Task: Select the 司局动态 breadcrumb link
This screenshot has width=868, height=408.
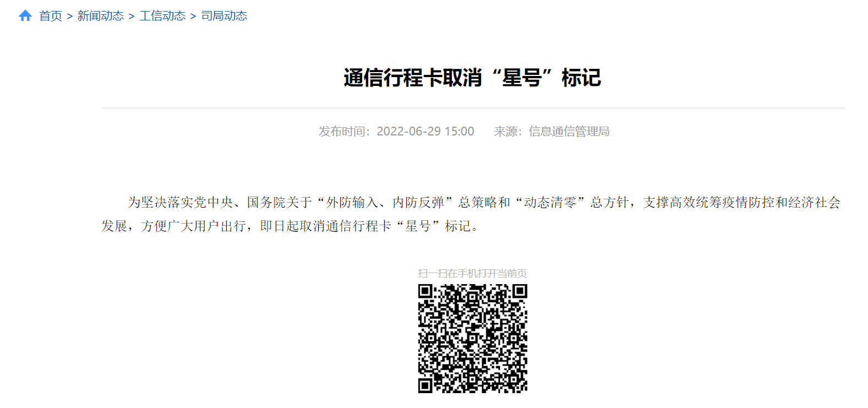Action: 224,16
